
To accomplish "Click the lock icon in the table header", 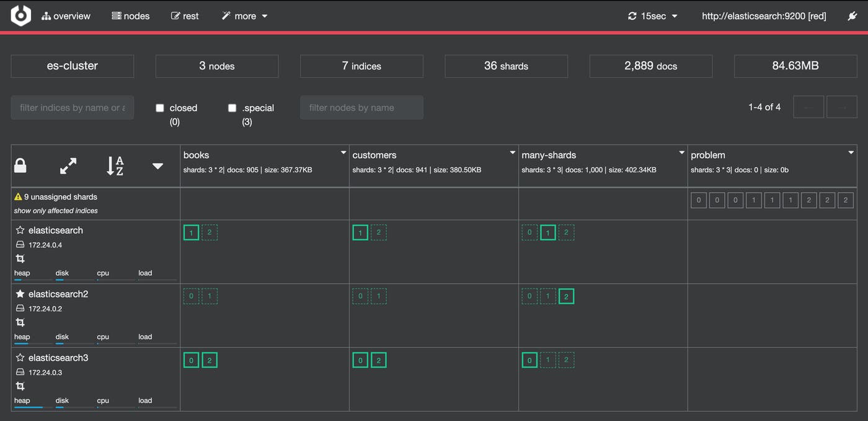I will coord(20,165).
